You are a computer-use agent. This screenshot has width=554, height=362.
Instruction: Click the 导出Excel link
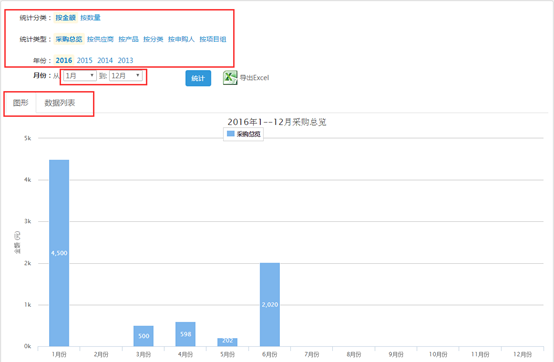pos(254,78)
